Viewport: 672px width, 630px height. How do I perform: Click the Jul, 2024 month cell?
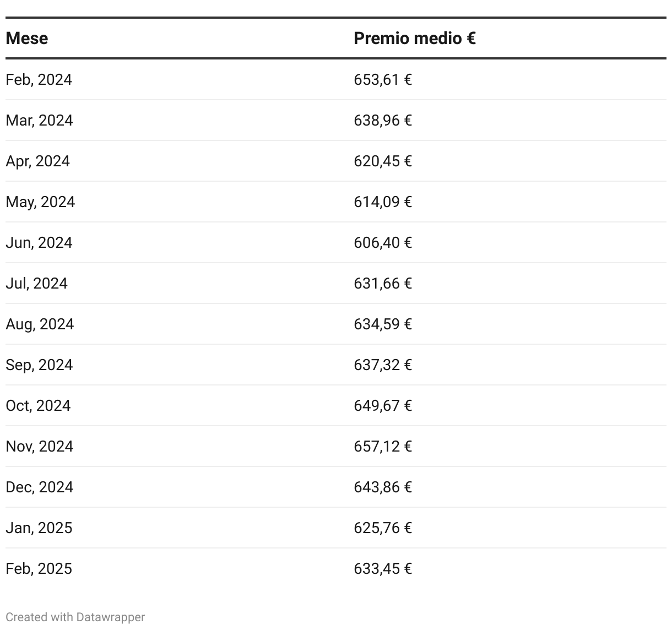click(37, 284)
